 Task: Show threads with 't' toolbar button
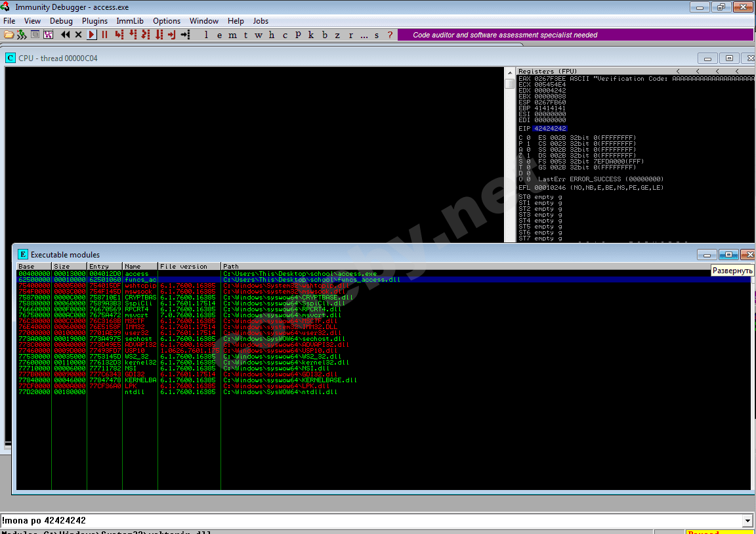pyautogui.click(x=245, y=35)
